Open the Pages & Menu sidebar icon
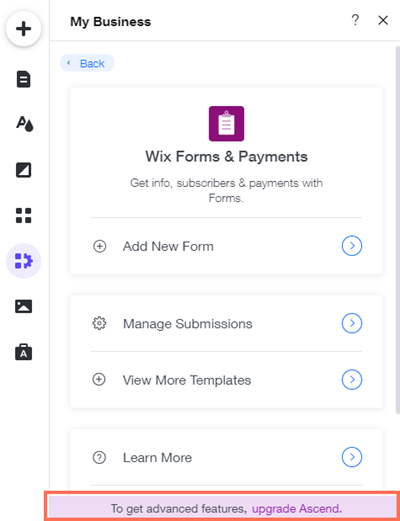The height and width of the screenshot is (521, 400). pos(23,79)
